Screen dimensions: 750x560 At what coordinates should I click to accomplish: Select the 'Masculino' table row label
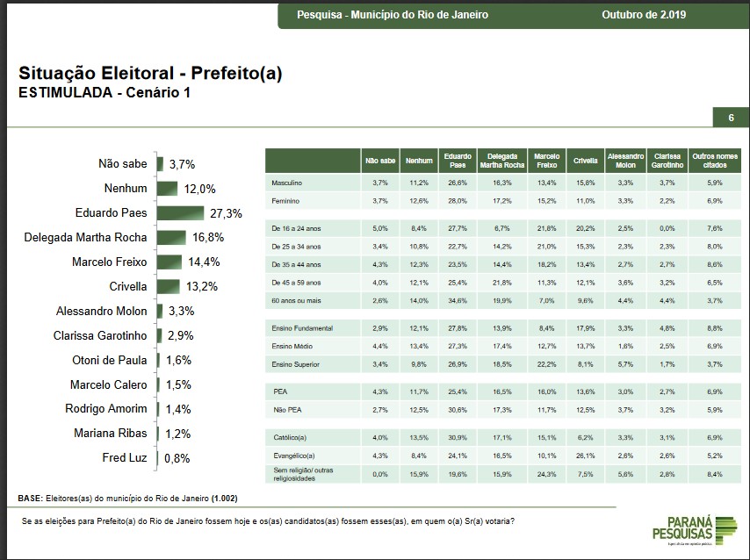287,183
